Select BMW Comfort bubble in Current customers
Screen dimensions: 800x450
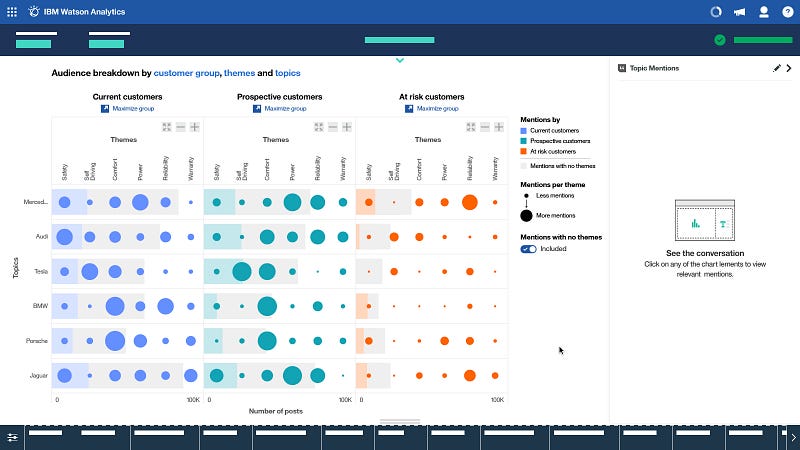pos(115,307)
